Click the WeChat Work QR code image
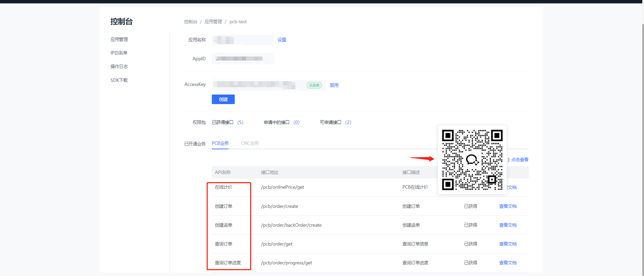Image resolution: width=644 pixels, height=276 pixels. click(472, 160)
